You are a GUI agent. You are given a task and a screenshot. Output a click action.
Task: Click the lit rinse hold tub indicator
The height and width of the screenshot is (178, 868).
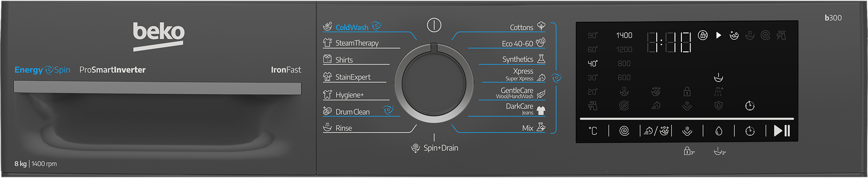pos(719,77)
